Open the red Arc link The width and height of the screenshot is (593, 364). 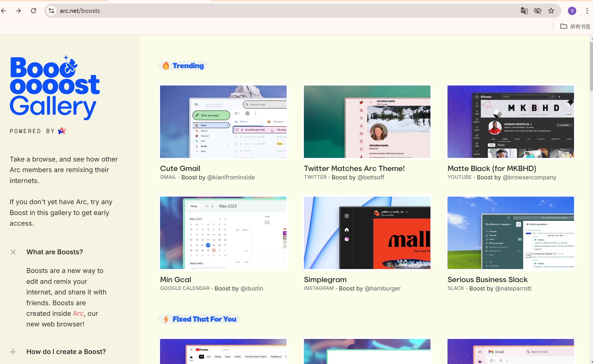pyautogui.click(x=78, y=314)
